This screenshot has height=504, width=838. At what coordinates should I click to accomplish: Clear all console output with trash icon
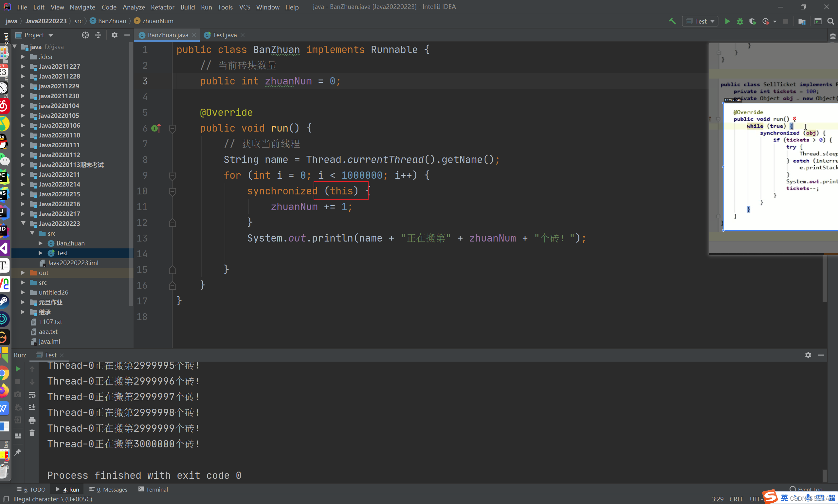coord(32,433)
